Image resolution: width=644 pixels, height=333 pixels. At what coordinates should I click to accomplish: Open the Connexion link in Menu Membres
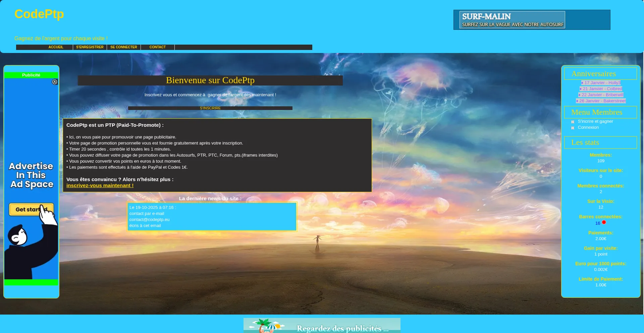588,127
